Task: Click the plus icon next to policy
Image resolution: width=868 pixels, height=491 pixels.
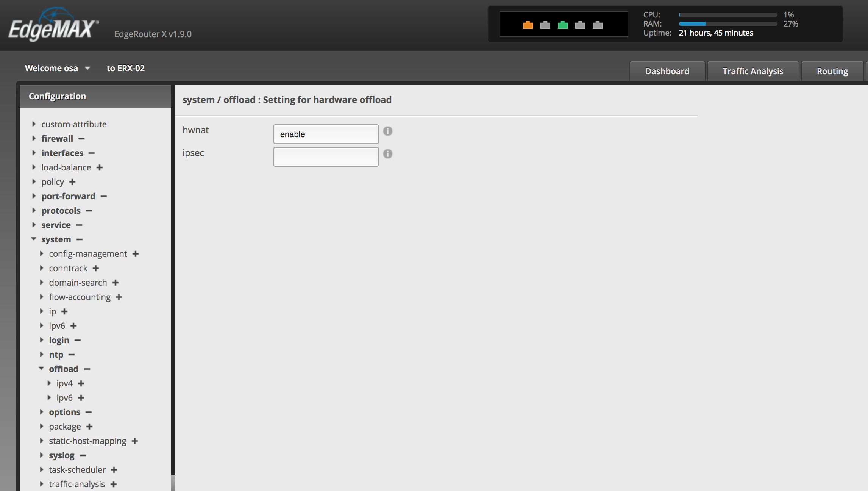Action: point(72,182)
